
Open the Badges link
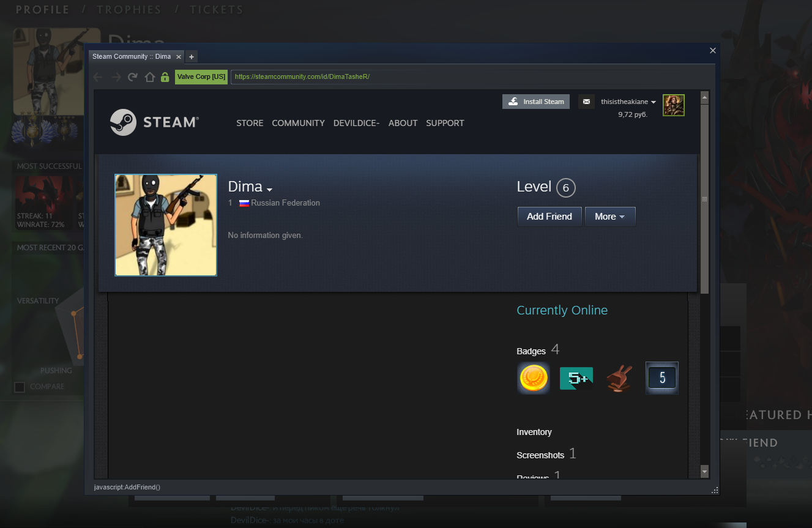tap(531, 351)
